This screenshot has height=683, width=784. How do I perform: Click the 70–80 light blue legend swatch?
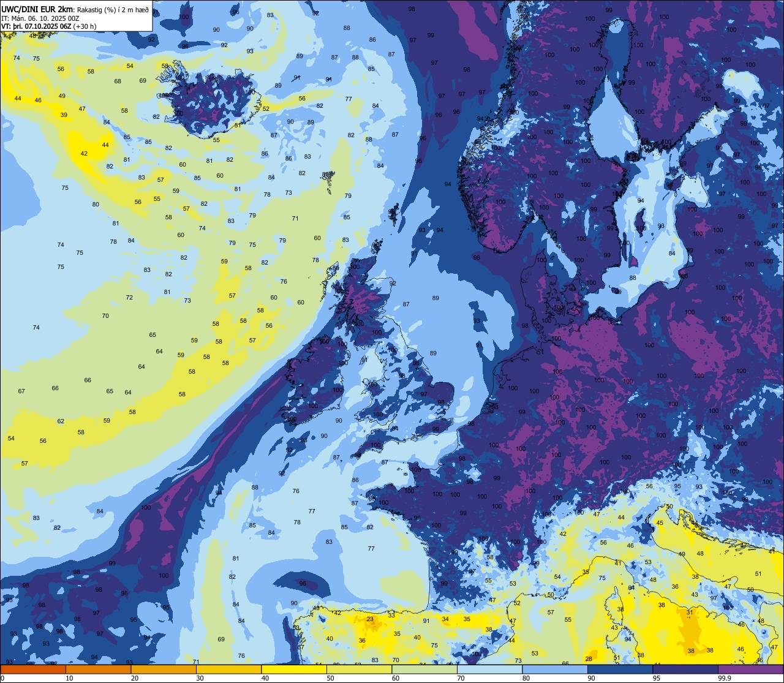point(489,670)
